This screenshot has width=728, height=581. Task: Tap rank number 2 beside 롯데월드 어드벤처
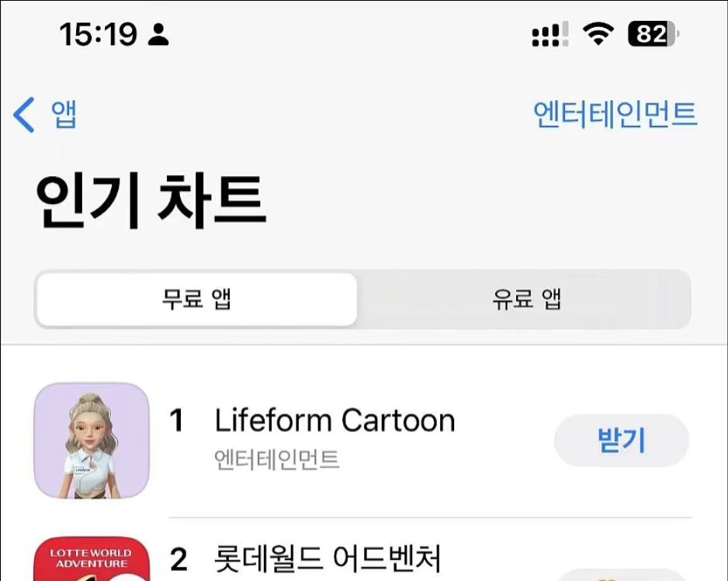(178, 559)
